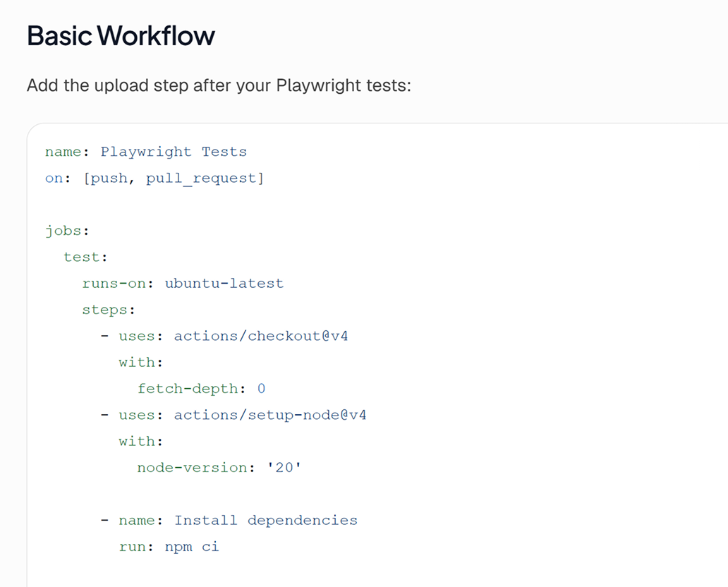Click the 'with:' line above fetch-depth
This screenshot has width=728, height=587.
[140, 362]
